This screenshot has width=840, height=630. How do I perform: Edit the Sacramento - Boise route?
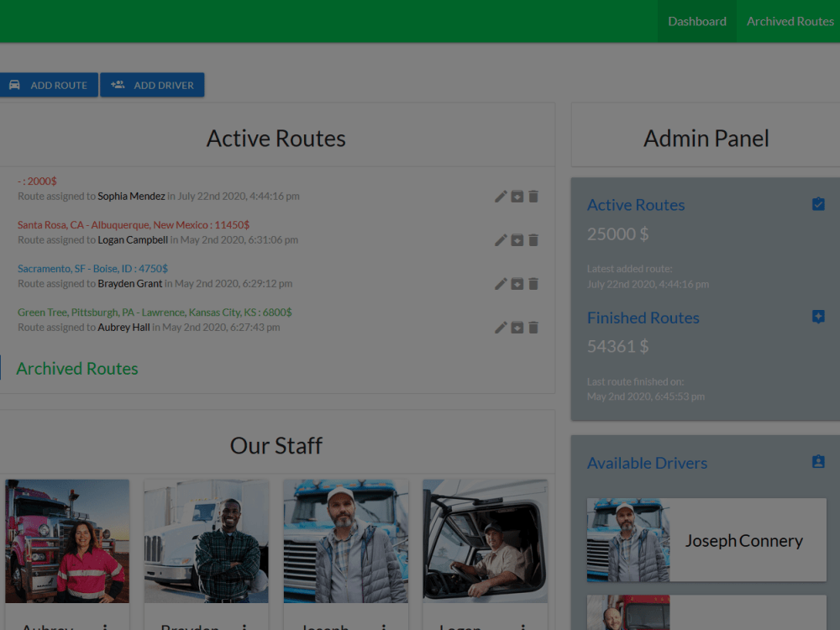[501, 283]
